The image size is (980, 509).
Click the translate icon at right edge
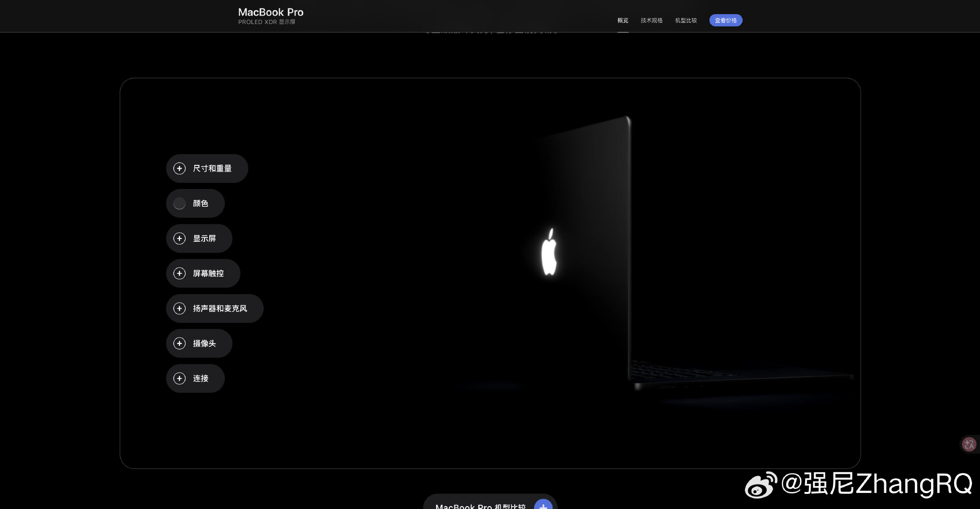(969, 444)
